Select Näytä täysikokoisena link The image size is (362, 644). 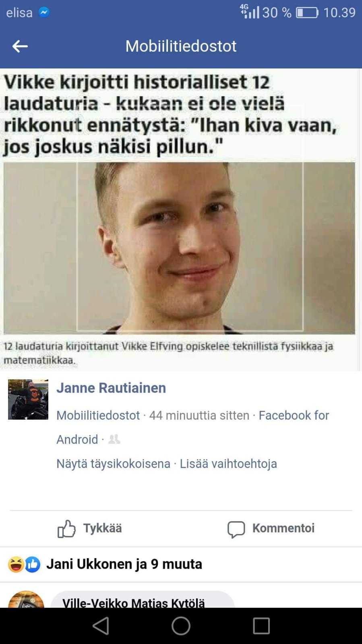tap(113, 464)
